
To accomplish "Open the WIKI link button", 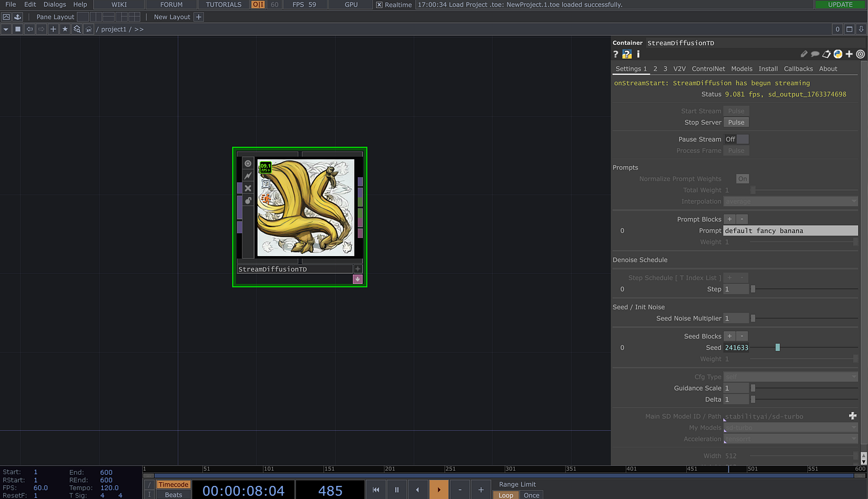I will click(x=119, y=4).
